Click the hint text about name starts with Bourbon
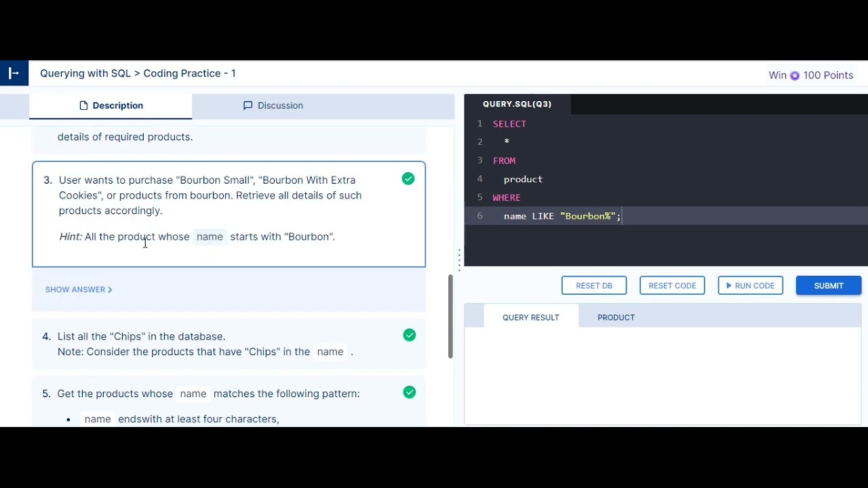 (x=197, y=237)
